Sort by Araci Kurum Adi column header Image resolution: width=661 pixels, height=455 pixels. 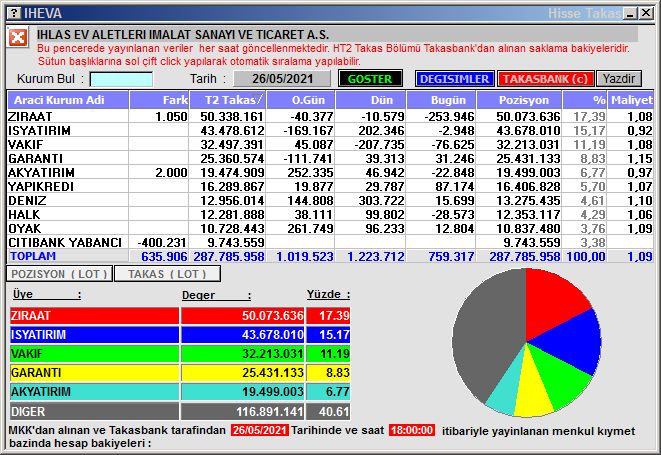(x=68, y=100)
